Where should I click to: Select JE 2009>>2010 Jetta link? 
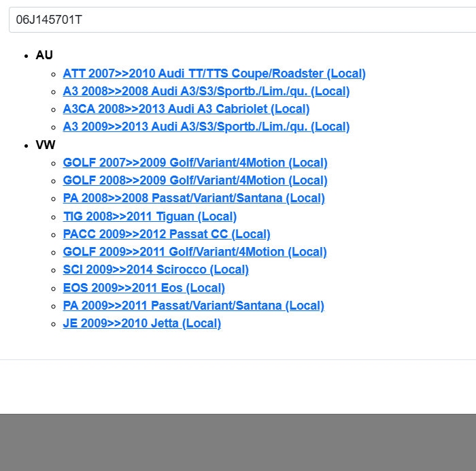coord(142,323)
